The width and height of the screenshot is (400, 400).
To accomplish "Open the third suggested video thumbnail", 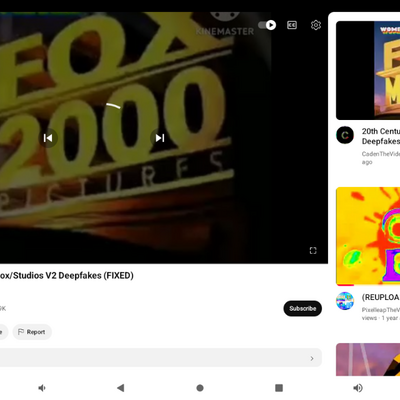I will (368, 359).
